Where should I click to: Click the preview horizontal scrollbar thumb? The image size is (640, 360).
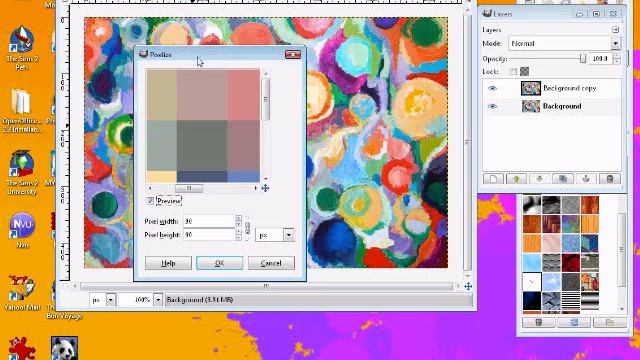click(x=189, y=188)
